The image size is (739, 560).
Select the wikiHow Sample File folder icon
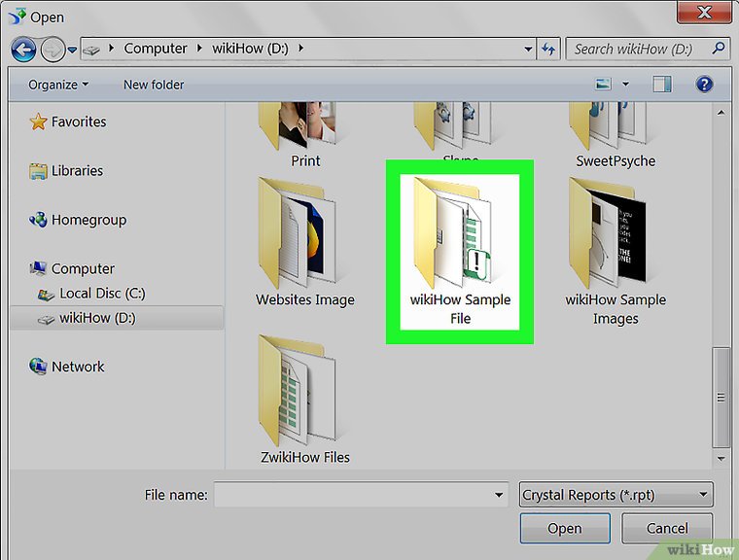pos(455,233)
